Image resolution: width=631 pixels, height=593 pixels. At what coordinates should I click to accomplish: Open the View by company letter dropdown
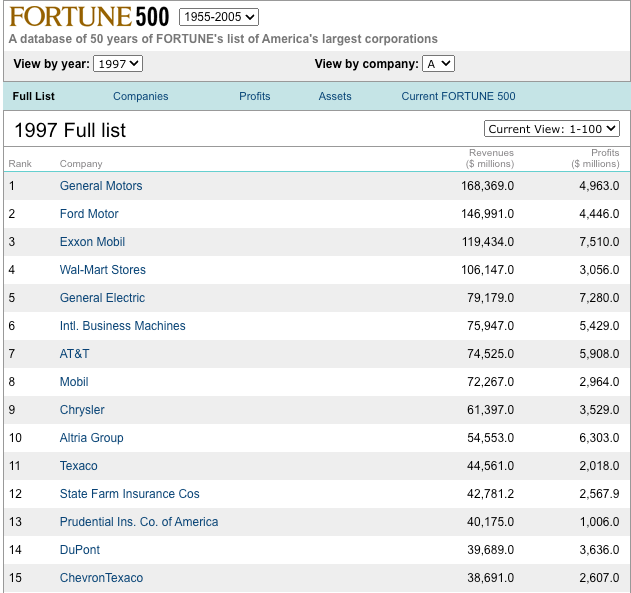[438, 64]
